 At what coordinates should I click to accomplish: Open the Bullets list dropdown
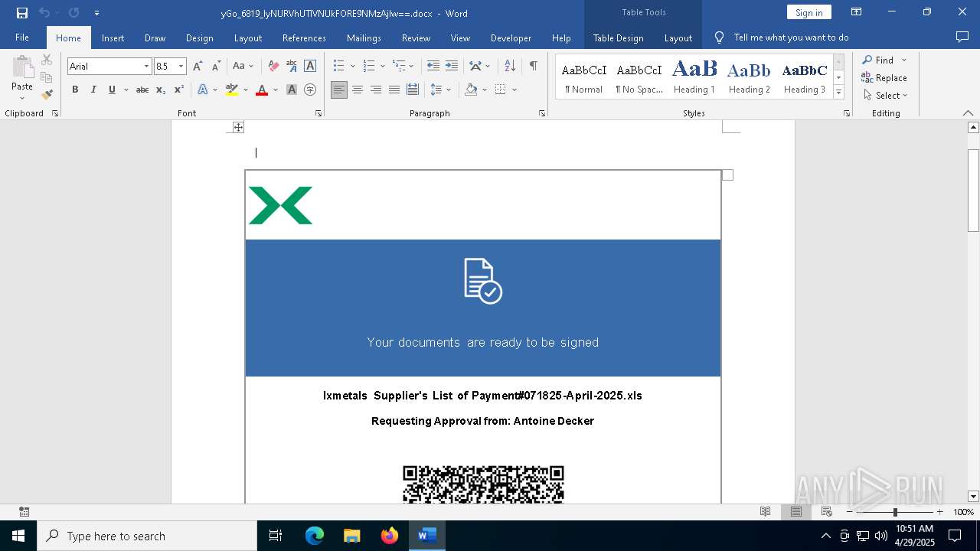[x=353, y=67]
